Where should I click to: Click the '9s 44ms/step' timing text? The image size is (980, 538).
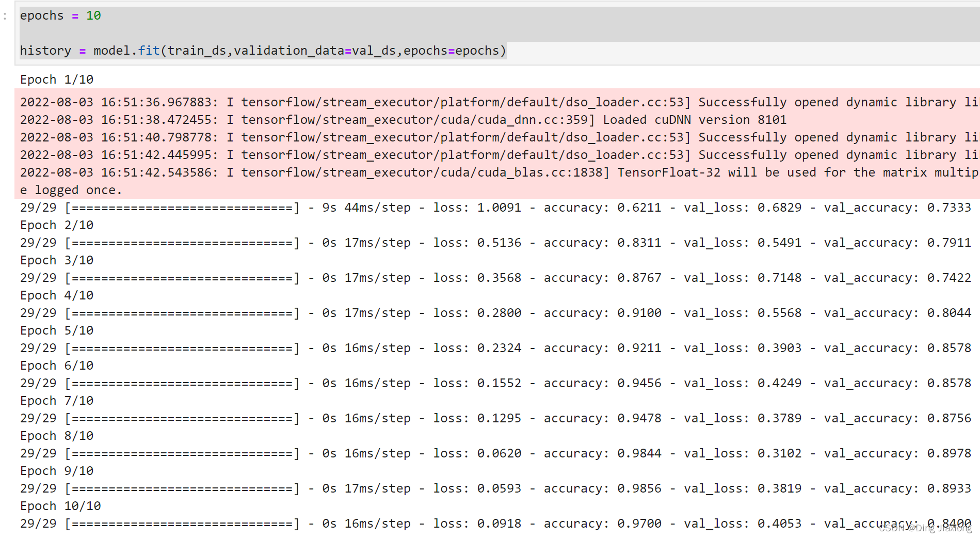click(366, 208)
